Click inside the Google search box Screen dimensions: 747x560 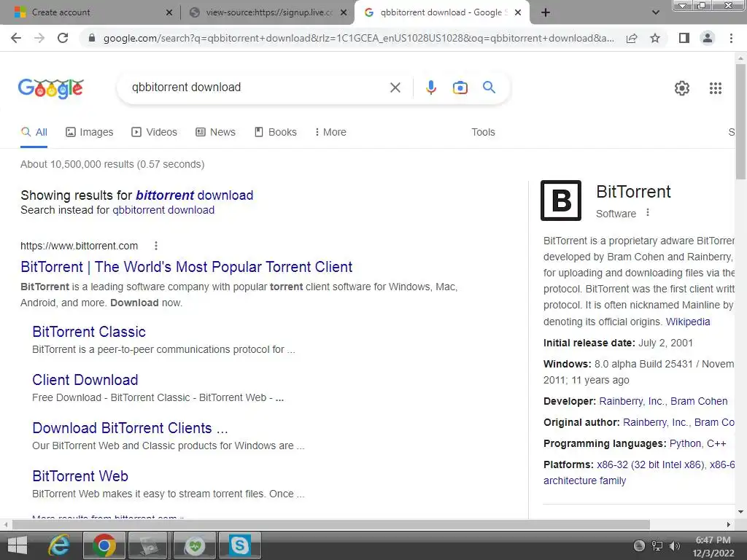point(258,87)
